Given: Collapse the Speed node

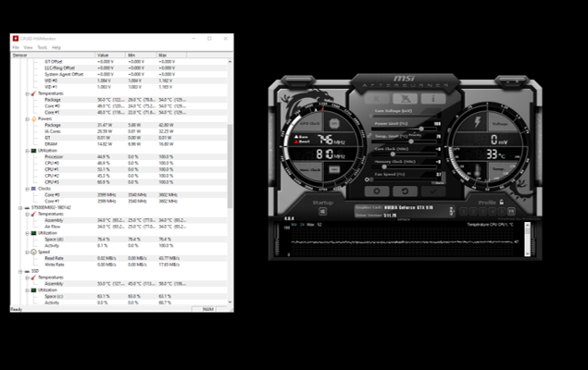Looking at the screenshot, I should [28, 252].
